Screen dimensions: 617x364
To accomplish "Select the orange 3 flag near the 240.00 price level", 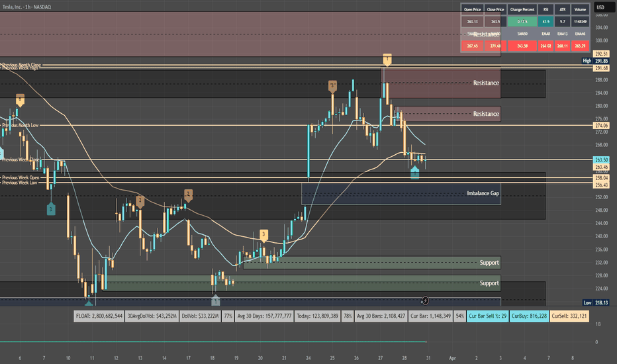I will [x=263, y=236].
